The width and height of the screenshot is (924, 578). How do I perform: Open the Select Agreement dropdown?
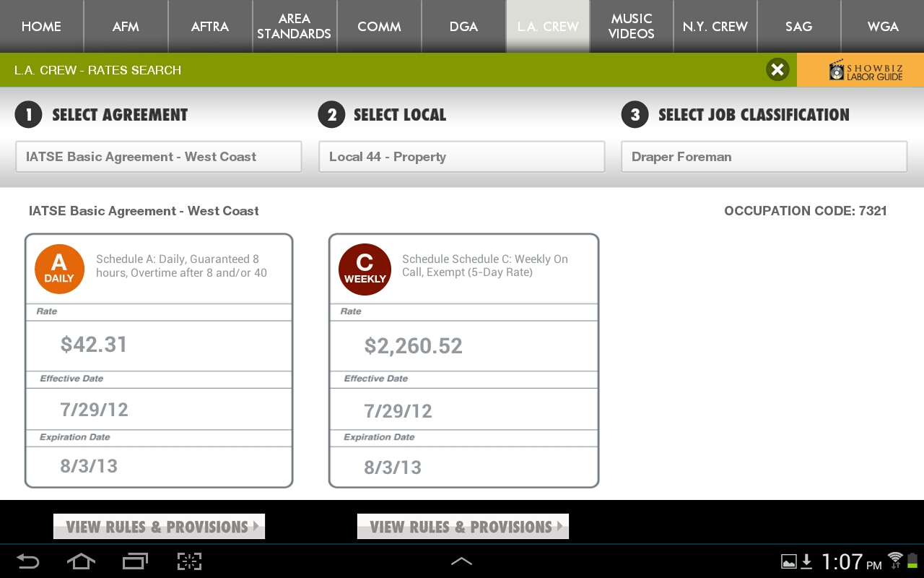pyautogui.click(x=159, y=157)
